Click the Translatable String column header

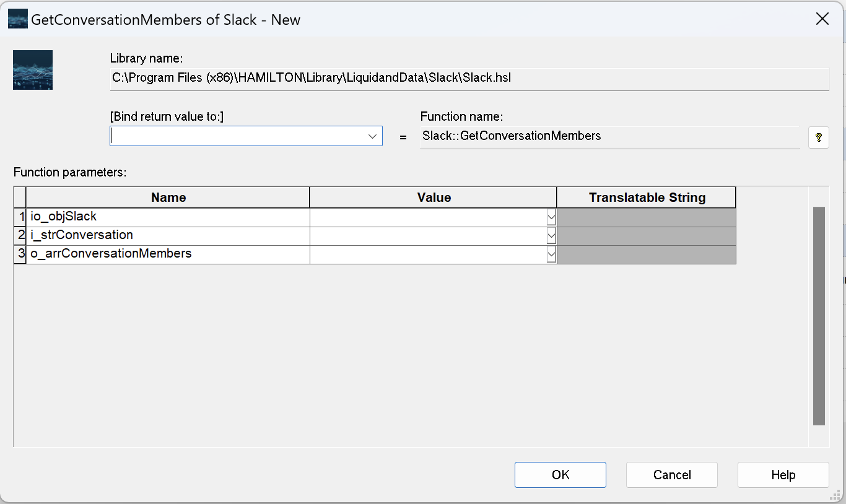[647, 198]
